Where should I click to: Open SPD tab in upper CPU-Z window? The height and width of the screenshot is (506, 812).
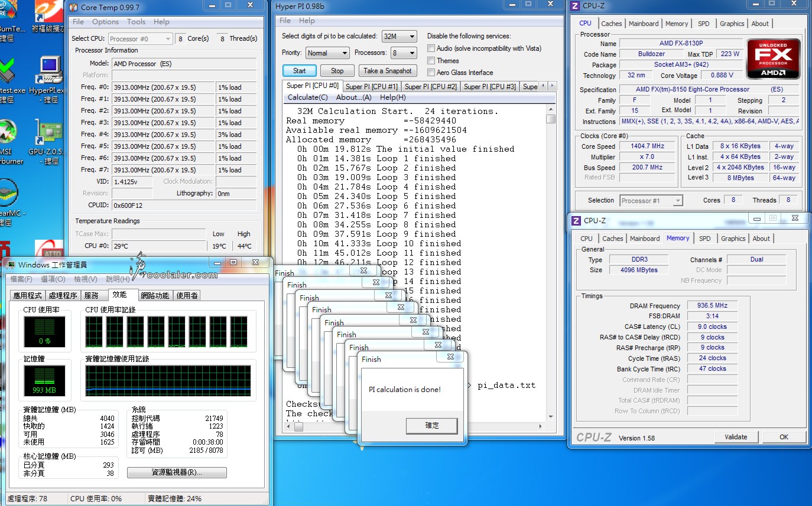[703, 24]
